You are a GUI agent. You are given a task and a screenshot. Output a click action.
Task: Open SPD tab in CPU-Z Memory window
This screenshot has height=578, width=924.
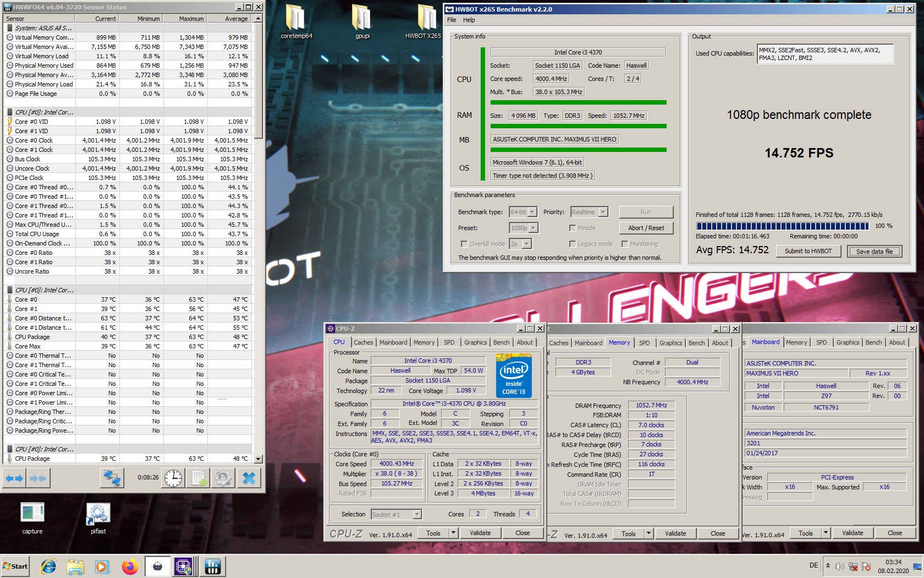pos(645,343)
